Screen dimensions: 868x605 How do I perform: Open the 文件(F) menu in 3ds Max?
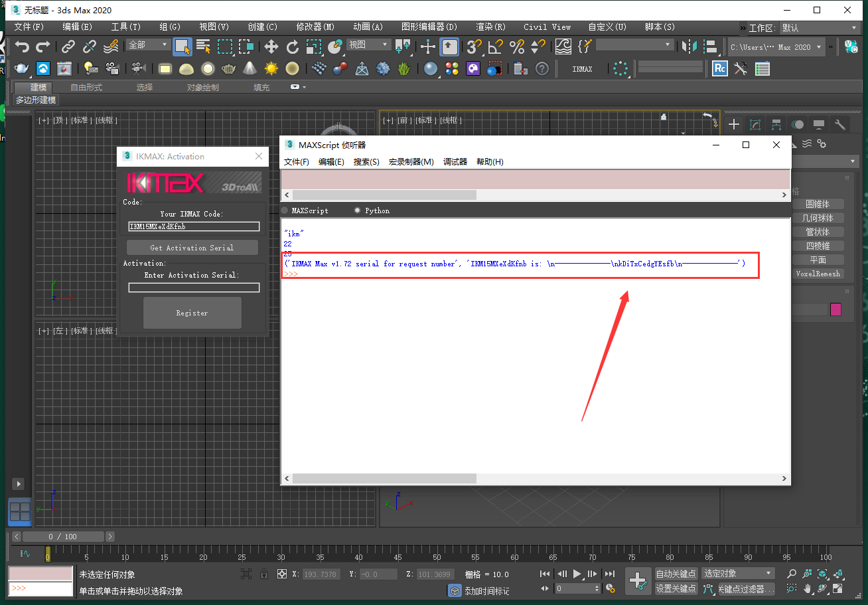[x=29, y=27]
